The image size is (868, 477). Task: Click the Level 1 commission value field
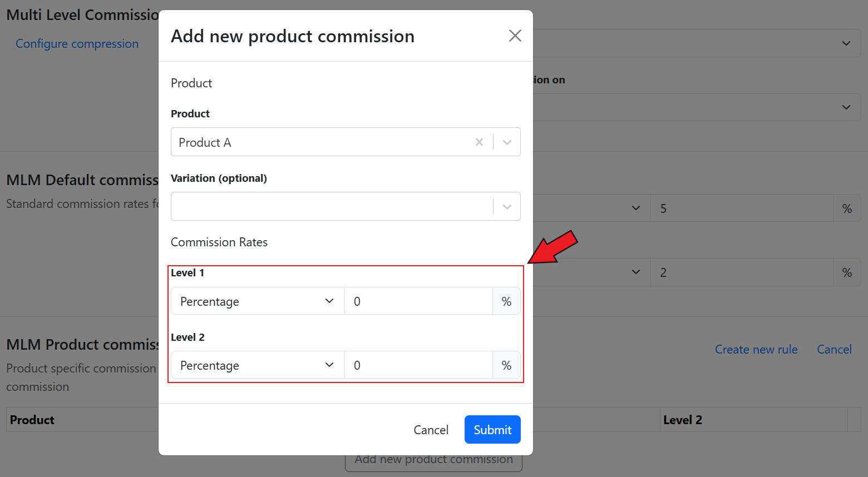(x=418, y=301)
